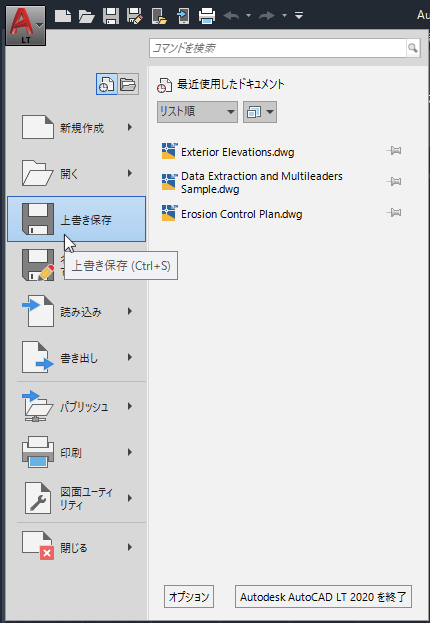Viewport: 430px width, 623px height.
Task: Click DWG file icon of Data Extraction sample
Action: [169, 182]
